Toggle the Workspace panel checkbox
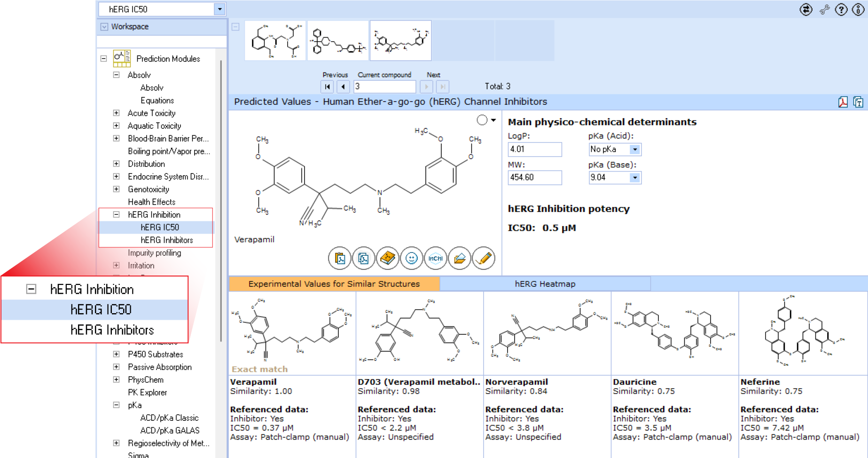 click(x=104, y=27)
